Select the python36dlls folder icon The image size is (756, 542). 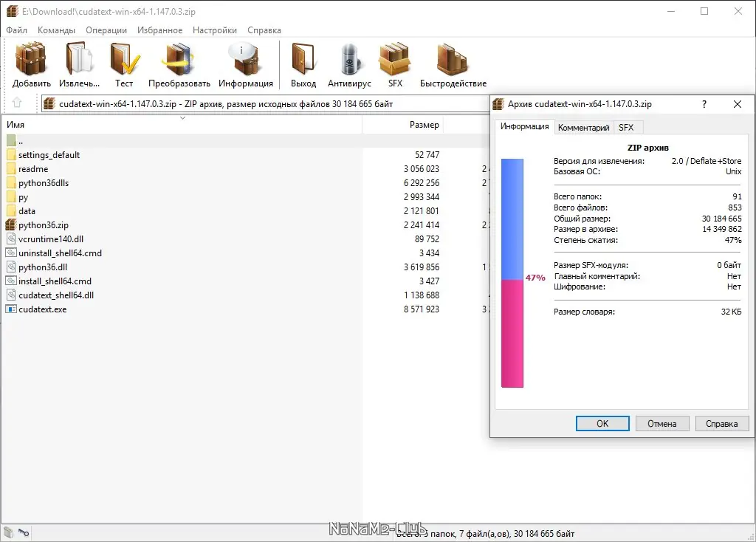pos(12,182)
